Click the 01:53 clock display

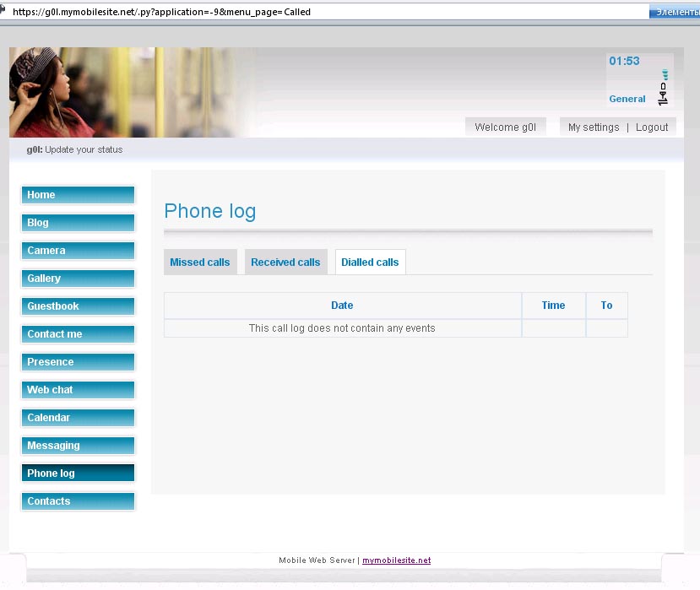(x=624, y=61)
